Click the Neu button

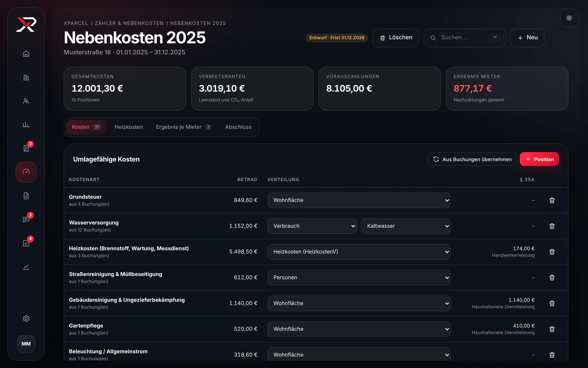(x=527, y=38)
